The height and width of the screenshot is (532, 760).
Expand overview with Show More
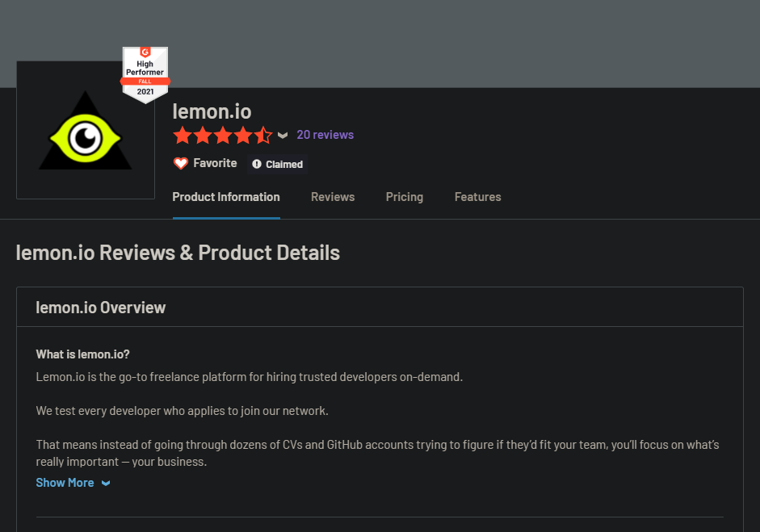(x=73, y=483)
